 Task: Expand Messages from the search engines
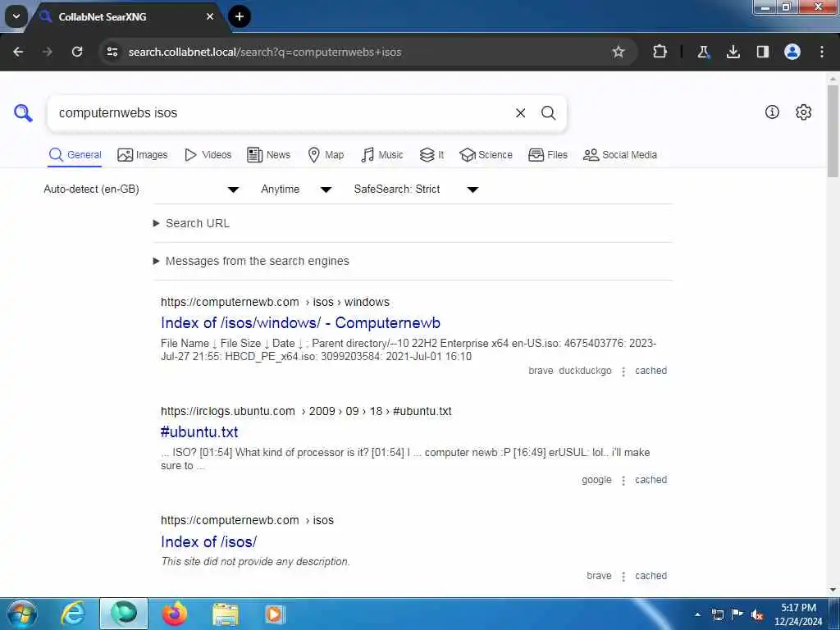click(251, 261)
